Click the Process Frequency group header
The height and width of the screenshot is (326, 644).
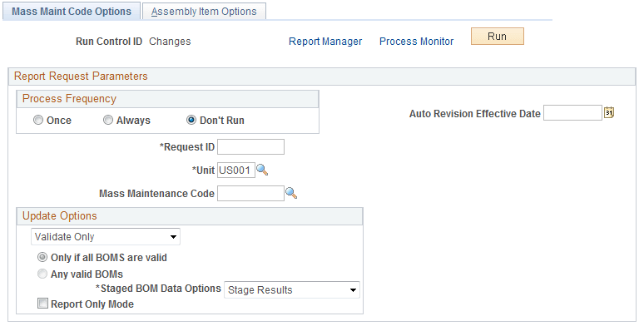point(167,99)
